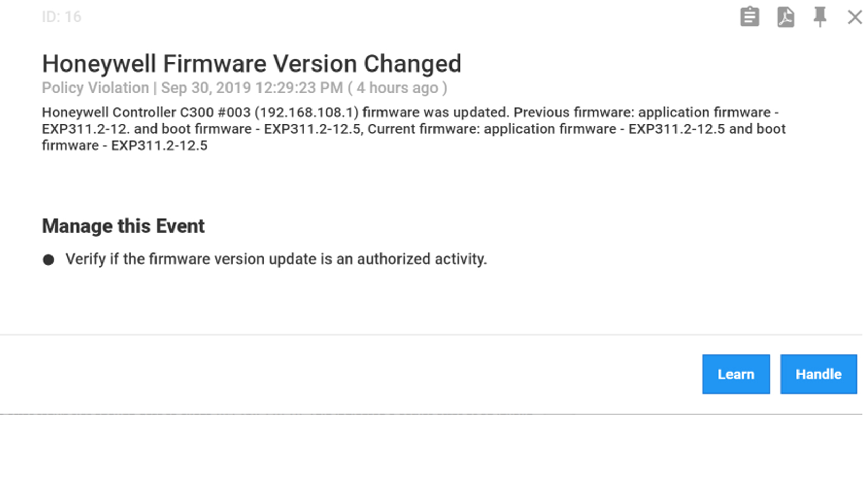Click the "4 hours ago" text
This screenshot has width=868, height=488.
(397, 88)
